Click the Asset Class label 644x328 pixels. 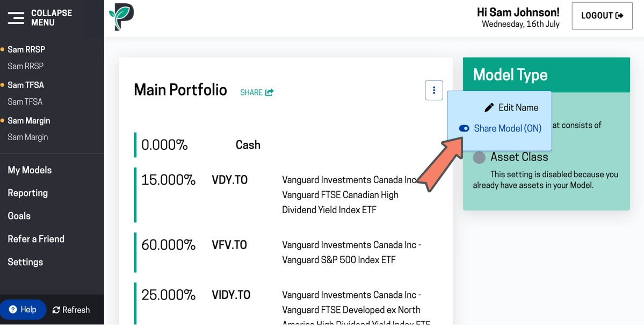(519, 157)
